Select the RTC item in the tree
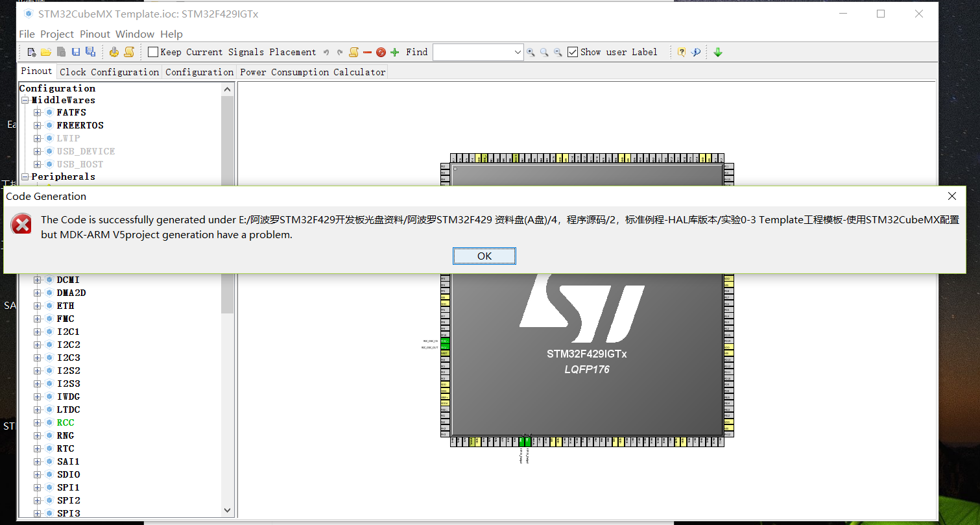Viewport: 980px width, 525px height. 66,448
